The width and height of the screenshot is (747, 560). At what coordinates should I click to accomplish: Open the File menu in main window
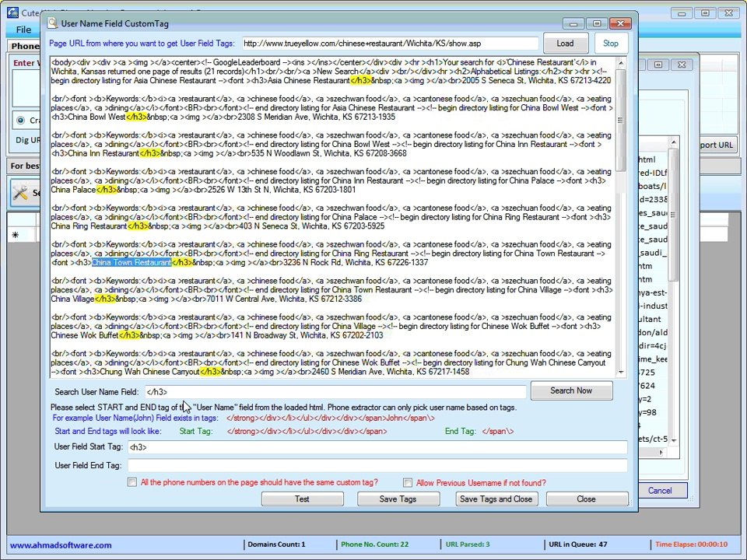[x=23, y=30]
